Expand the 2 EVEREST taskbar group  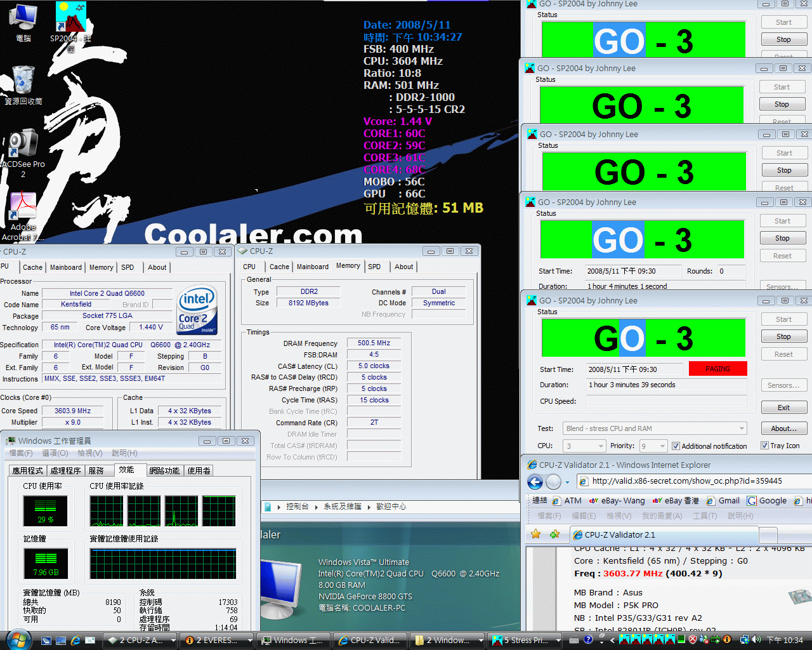[249, 640]
